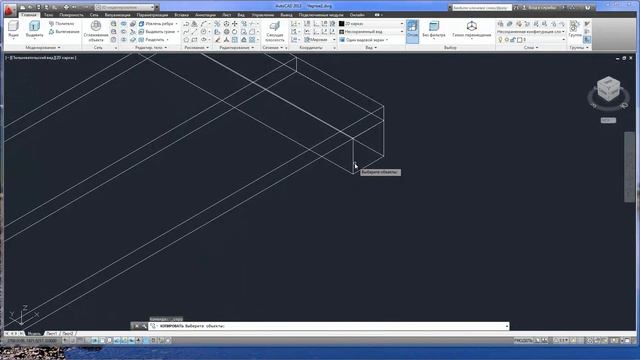640x360 pixels.
Task: Click the Move tool in Редактирование panel
Action: tap(235, 24)
